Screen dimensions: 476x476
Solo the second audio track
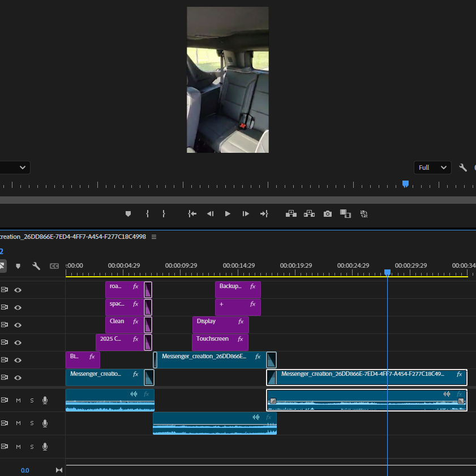point(32,423)
